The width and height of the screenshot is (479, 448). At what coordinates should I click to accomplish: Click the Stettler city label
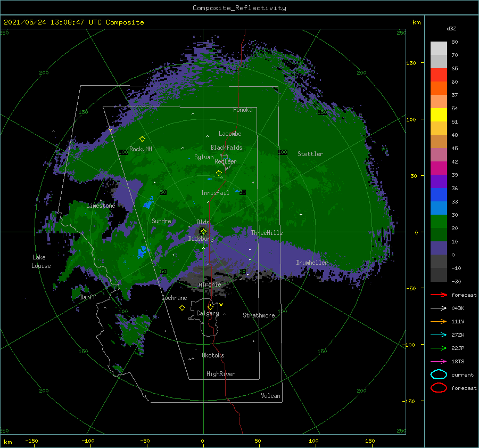click(x=310, y=154)
